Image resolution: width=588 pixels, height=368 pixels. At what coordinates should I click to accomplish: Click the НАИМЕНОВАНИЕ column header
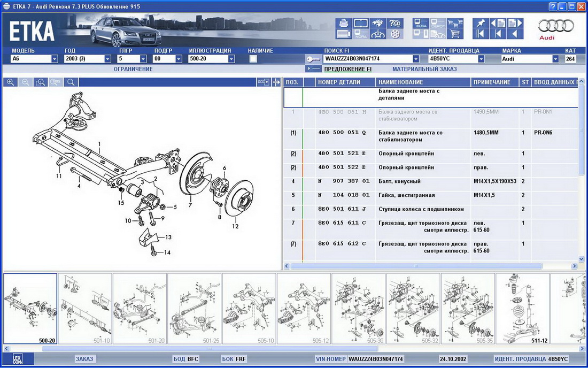[x=423, y=82]
